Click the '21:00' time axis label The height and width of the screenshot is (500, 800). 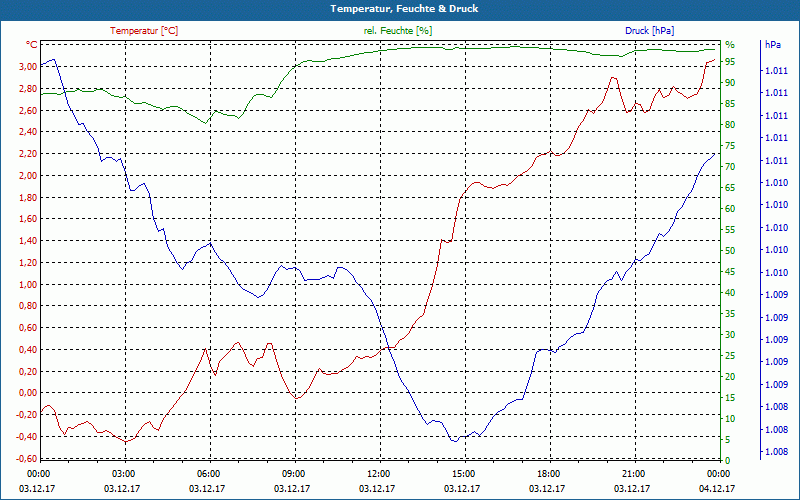tap(633, 473)
